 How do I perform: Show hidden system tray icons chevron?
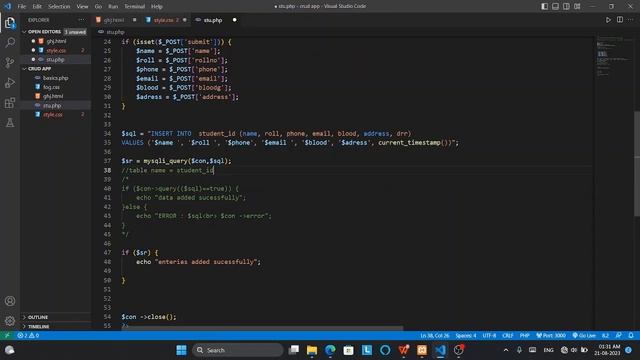[x=506, y=350]
